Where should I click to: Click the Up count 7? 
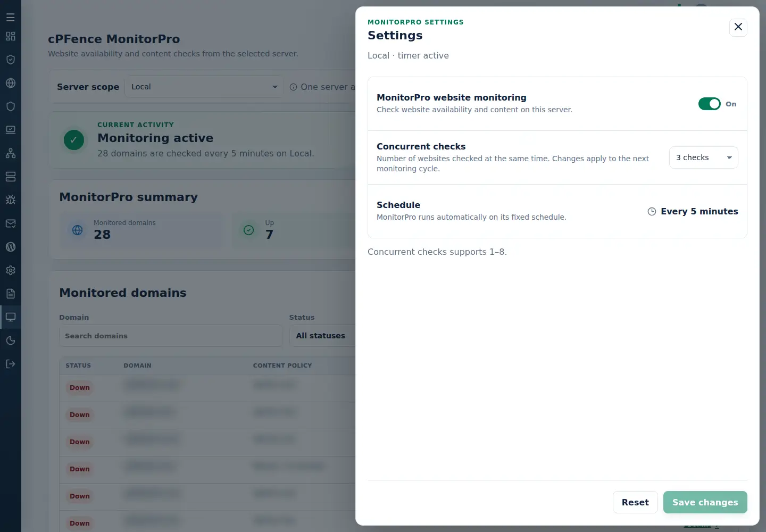click(x=269, y=235)
